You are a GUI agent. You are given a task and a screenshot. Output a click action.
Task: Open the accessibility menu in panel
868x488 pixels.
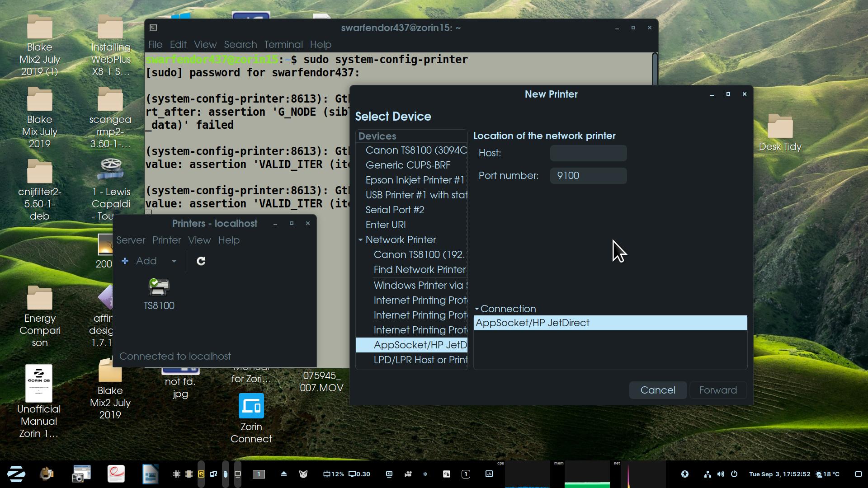tap(685, 474)
